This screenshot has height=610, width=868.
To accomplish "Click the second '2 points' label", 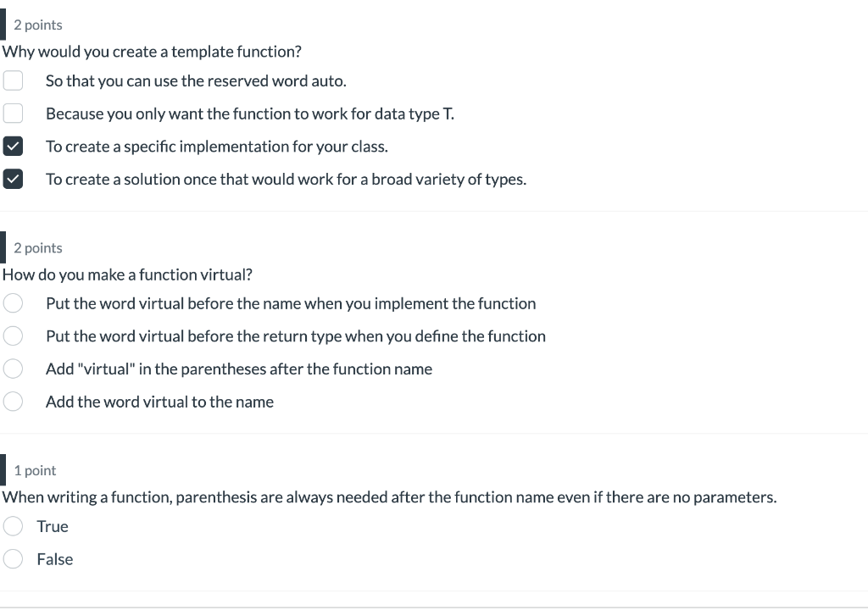I will point(37,247).
